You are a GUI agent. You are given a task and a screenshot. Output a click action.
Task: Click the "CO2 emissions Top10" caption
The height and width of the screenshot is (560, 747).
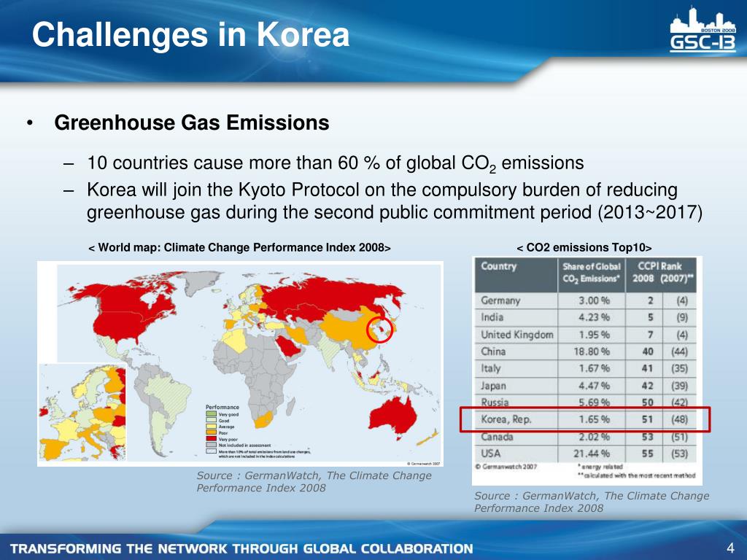coord(584,248)
